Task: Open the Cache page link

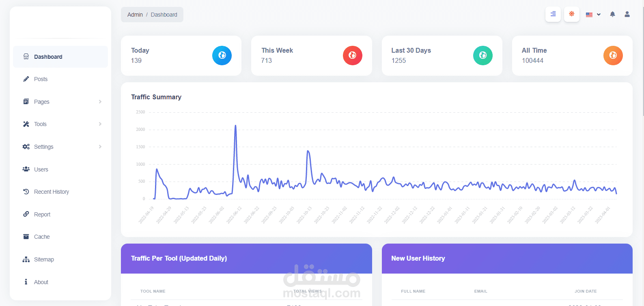Action: pyautogui.click(x=60, y=237)
